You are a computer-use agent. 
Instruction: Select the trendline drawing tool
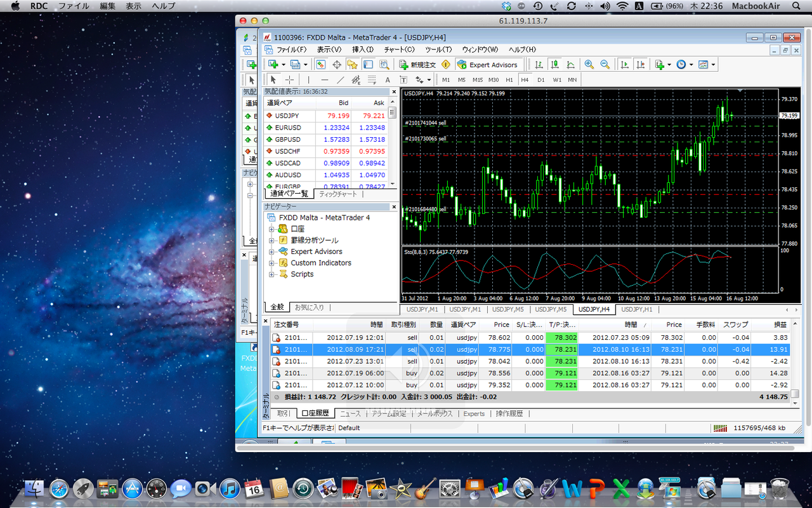(x=341, y=80)
